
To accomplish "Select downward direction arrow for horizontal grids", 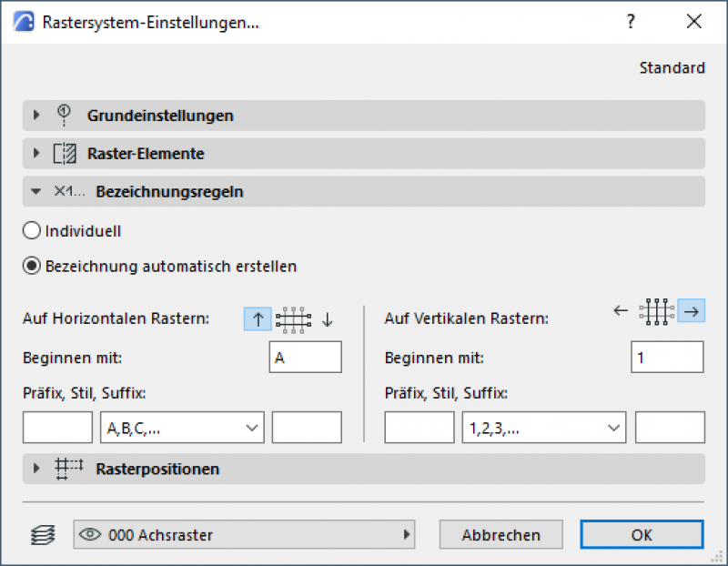I will 328,318.
